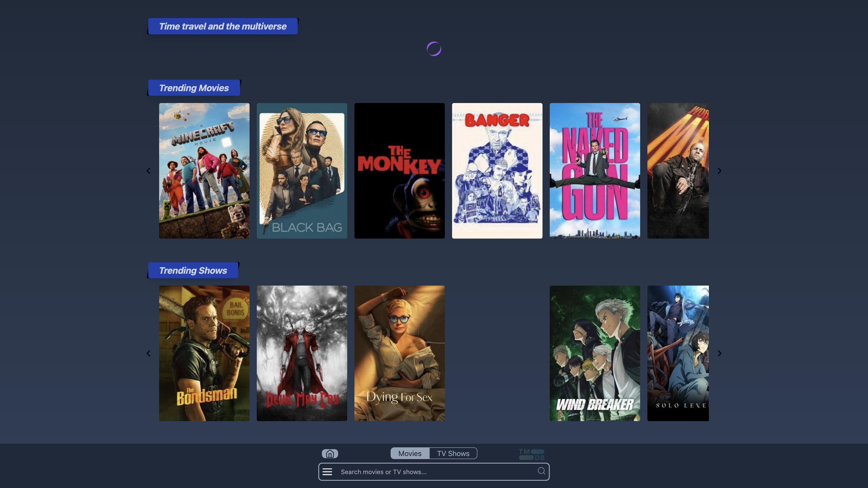Click the left chevron beside Trending Shows
Viewport: 868px width, 488px height.
[149, 353]
